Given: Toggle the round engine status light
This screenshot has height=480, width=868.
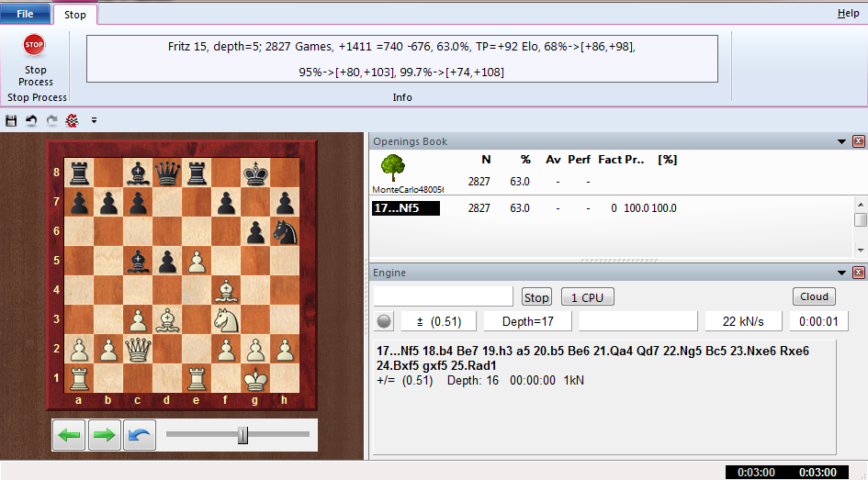Looking at the screenshot, I should 384,321.
